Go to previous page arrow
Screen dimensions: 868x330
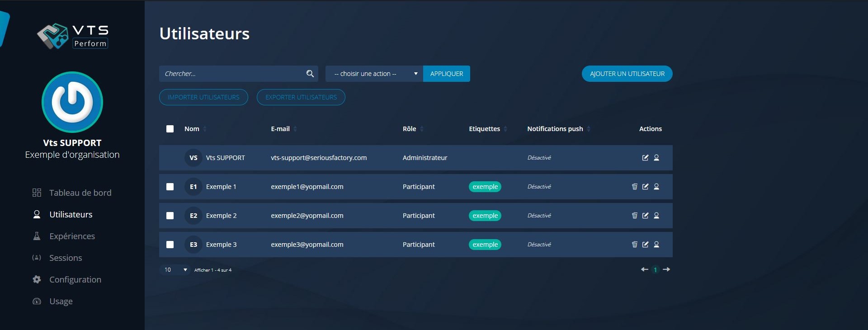coord(645,269)
